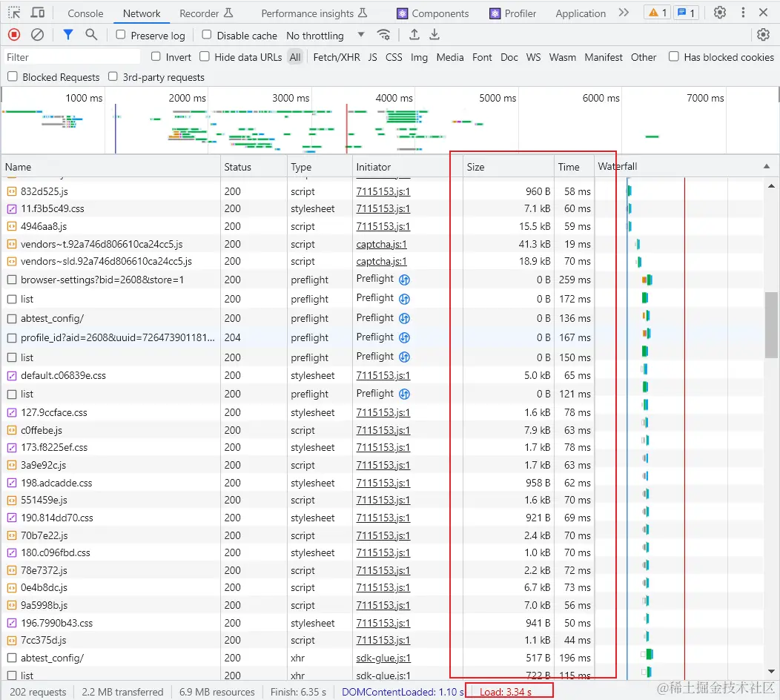Sort by the Name column header
Viewport: 780px width, 700px height.
tap(110, 167)
